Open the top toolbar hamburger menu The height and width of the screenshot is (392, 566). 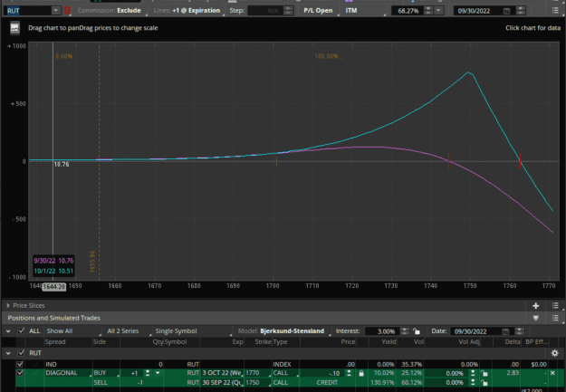pos(555,11)
